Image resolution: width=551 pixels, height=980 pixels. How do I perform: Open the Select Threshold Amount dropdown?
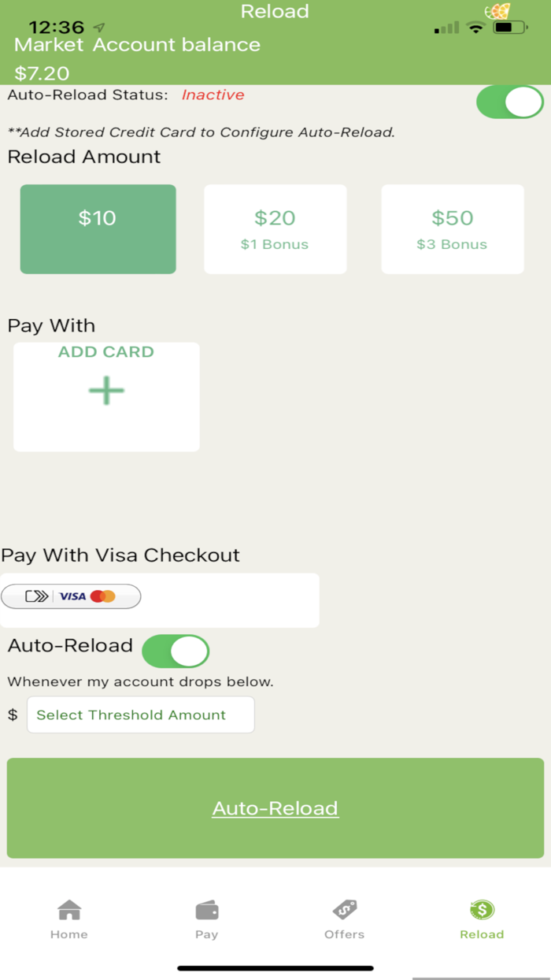point(140,715)
